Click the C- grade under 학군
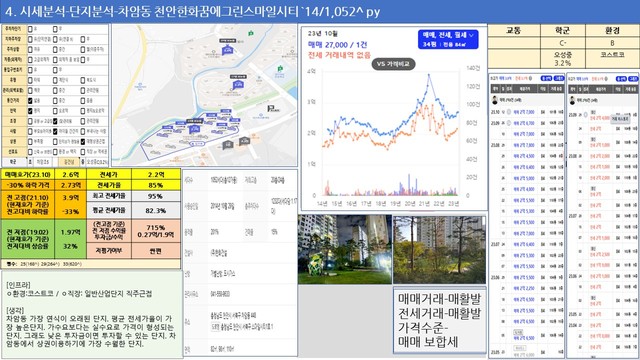Image resolution: width=640 pixels, height=360 pixels. [563, 43]
